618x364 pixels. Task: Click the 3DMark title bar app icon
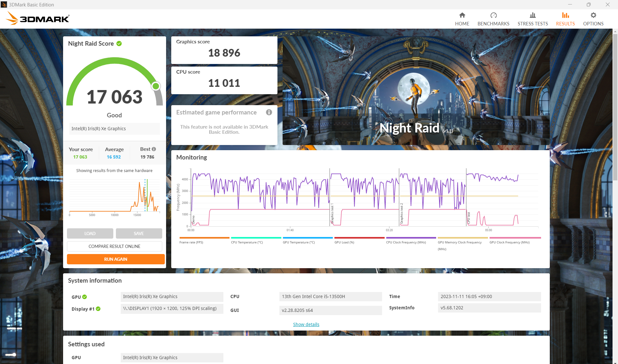(4, 5)
